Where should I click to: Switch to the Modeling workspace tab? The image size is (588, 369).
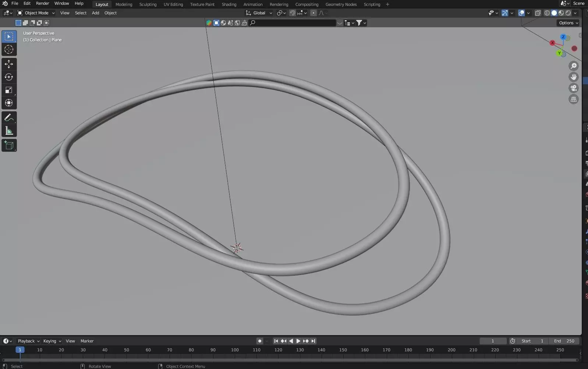coord(124,4)
